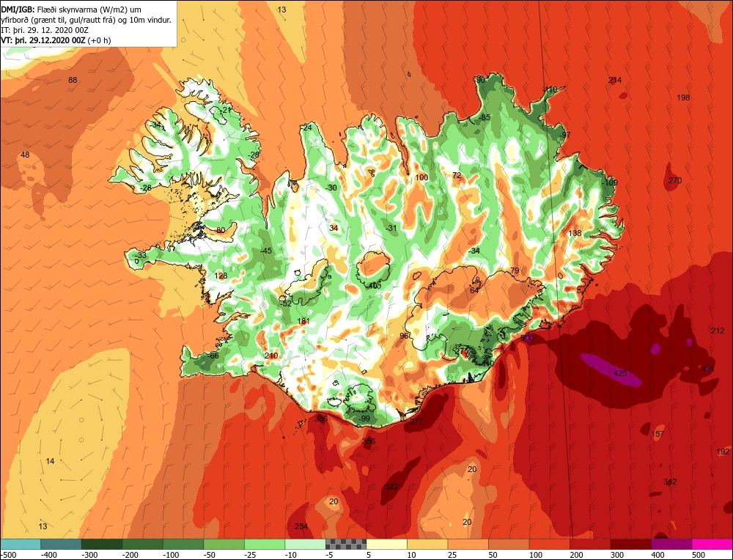Screen dimensions: 733x560
Task: Click the legend label '-50'
Action: coord(210,555)
